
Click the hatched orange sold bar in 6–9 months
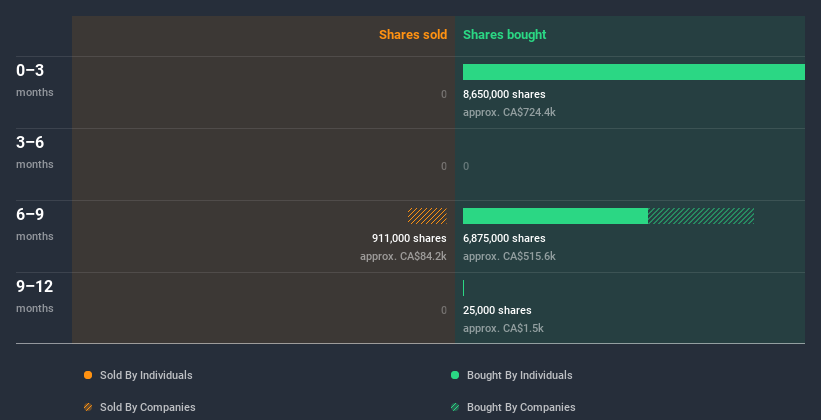427,216
